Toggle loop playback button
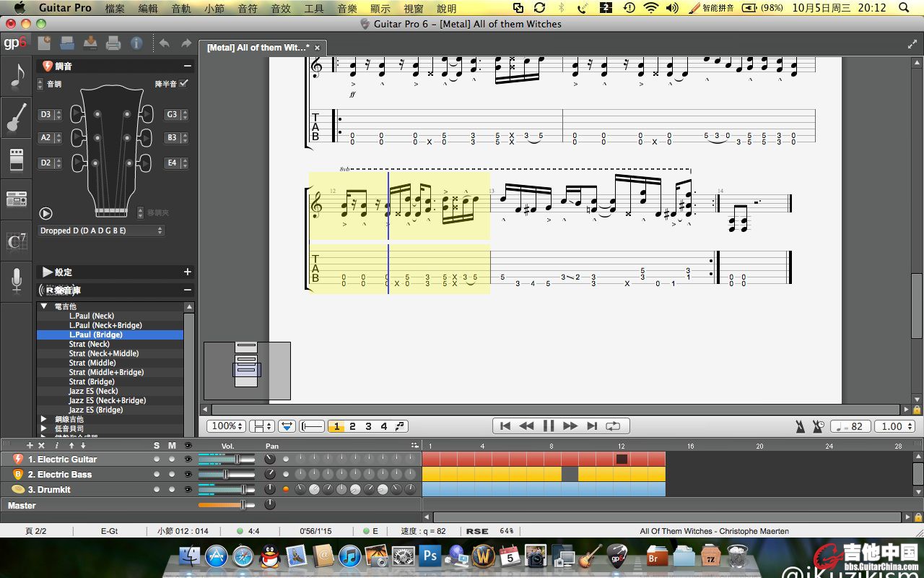The width and height of the screenshot is (924, 578). pyautogui.click(x=614, y=426)
